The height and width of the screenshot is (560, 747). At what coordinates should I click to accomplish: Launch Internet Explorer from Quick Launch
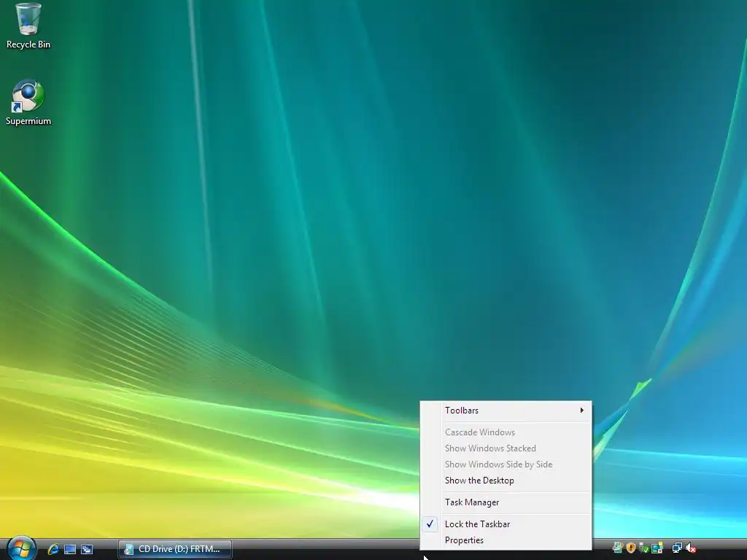[53, 549]
